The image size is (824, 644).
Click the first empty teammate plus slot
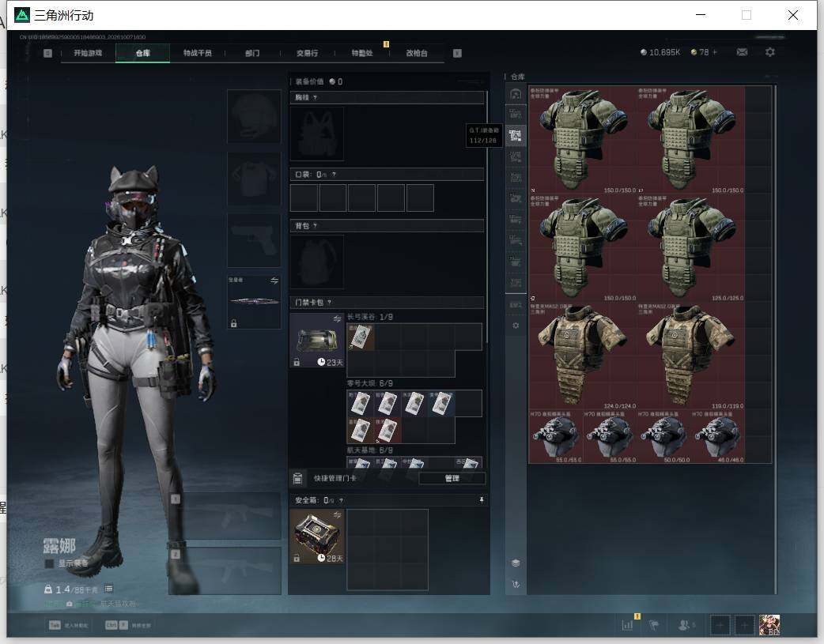tap(720, 625)
